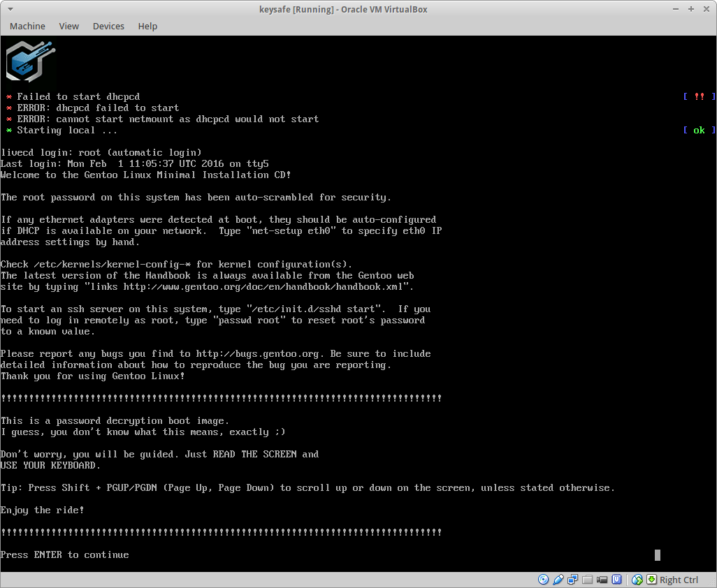The image size is (717, 588).
Task: Minimize the VirtualBox window
Action: [675, 9]
